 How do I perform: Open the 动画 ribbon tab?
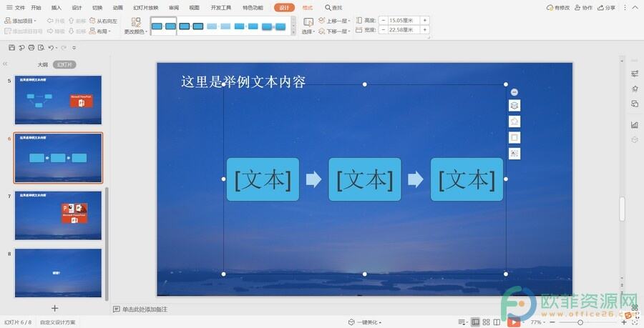click(118, 7)
